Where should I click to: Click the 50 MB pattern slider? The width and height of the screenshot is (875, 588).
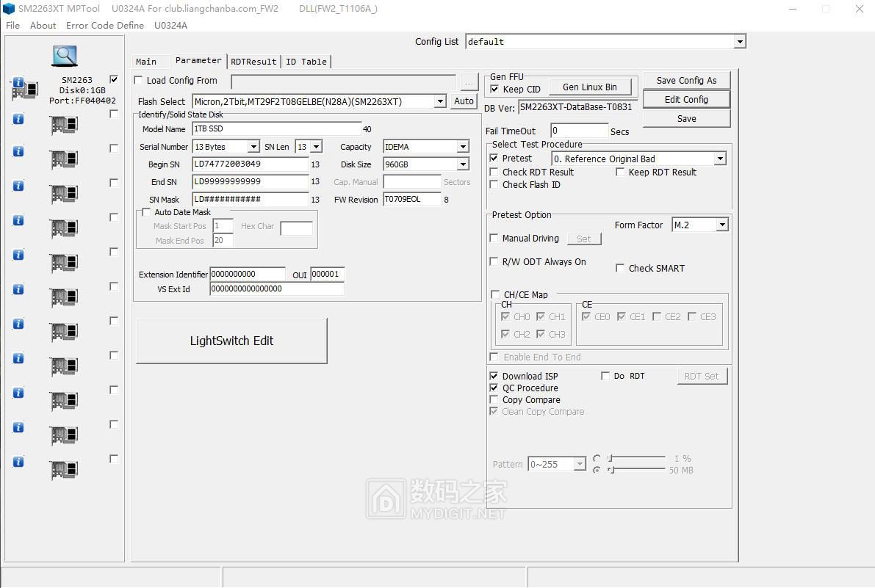(x=636, y=470)
